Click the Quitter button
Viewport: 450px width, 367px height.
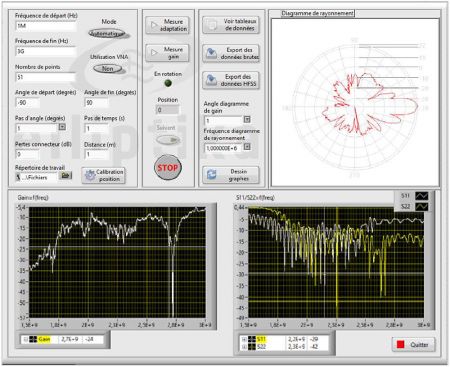coord(414,345)
